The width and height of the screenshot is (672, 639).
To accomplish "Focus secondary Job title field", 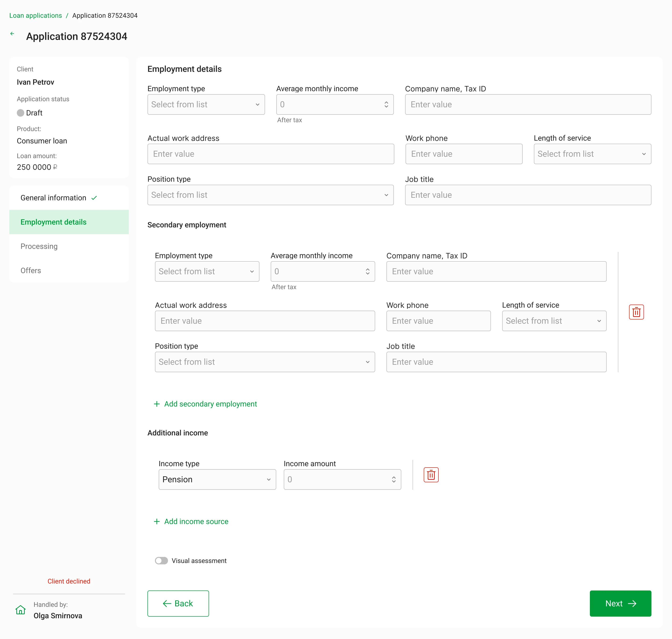I will 496,362.
